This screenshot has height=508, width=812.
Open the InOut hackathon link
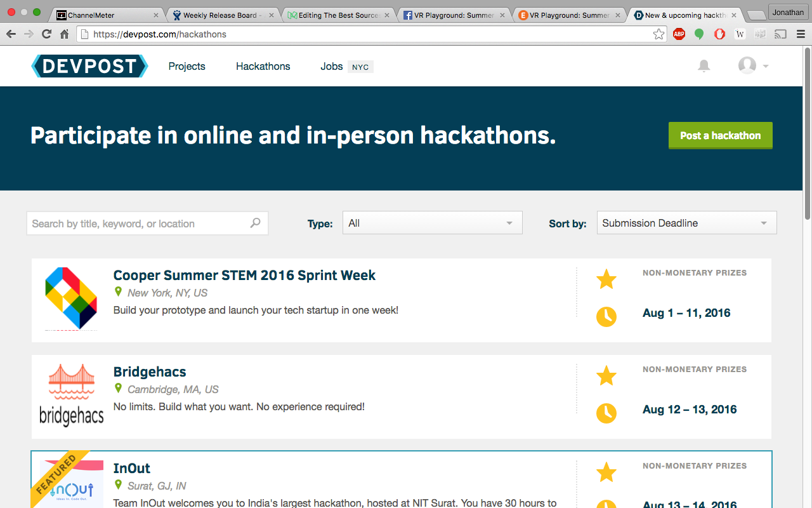tap(132, 468)
